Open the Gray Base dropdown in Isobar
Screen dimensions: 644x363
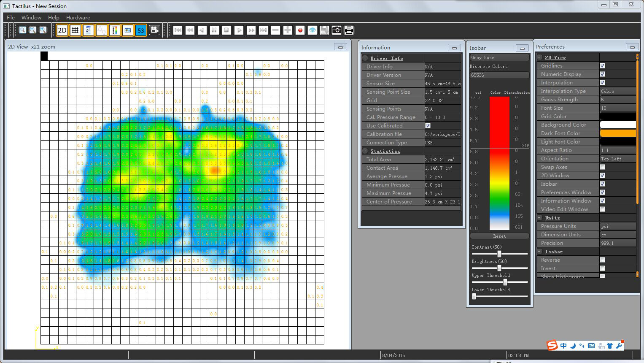pyautogui.click(x=499, y=58)
